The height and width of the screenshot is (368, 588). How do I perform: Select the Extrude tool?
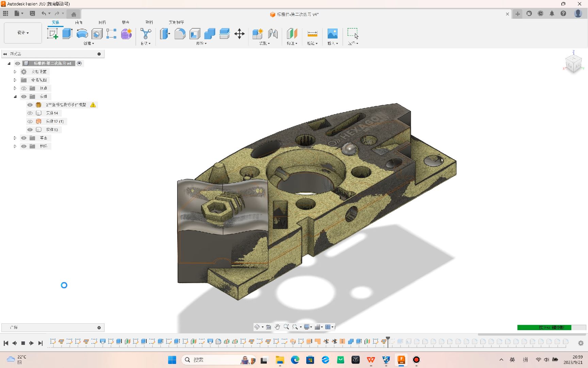coord(67,33)
